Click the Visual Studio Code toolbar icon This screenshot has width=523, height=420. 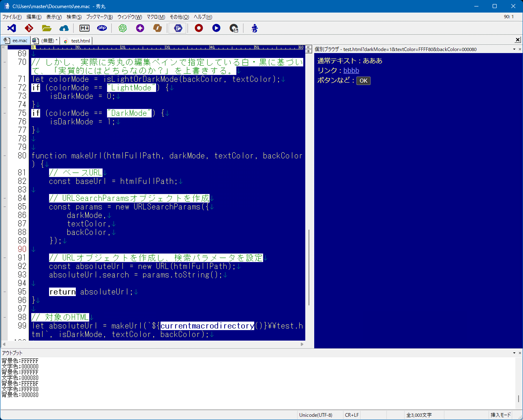[11, 28]
